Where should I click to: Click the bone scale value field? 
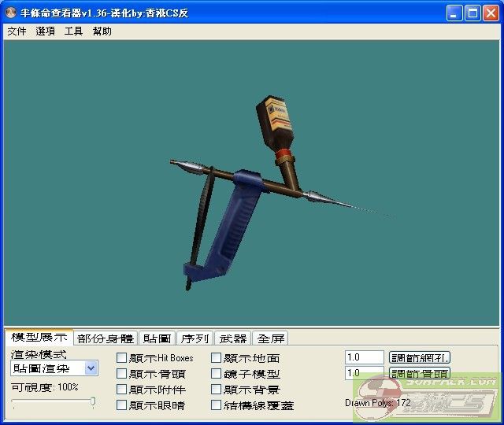(365, 373)
